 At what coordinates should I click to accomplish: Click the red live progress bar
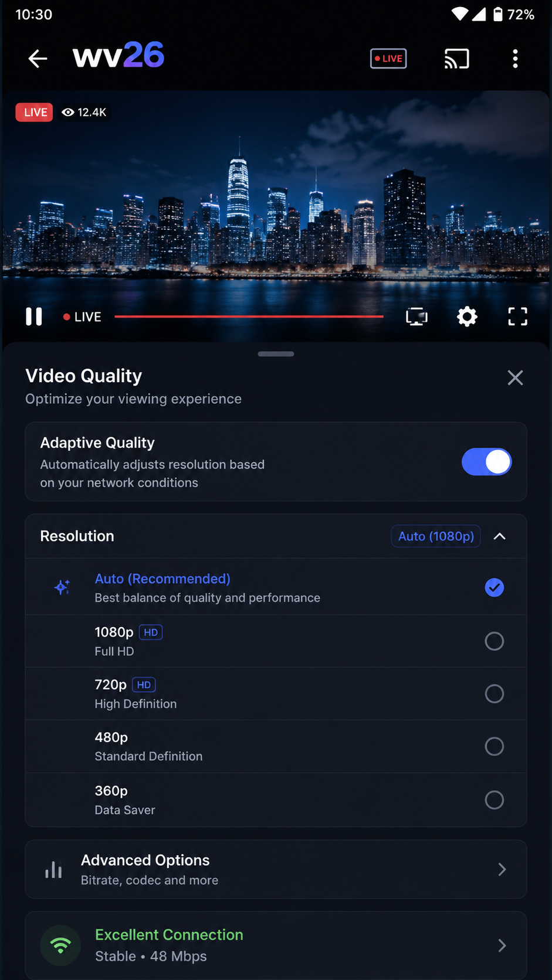249,317
